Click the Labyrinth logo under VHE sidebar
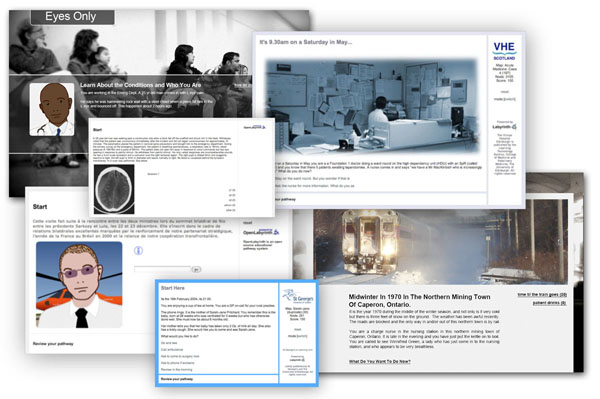The width and height of the screenshot is (600, 399). [x=504, y=126]
